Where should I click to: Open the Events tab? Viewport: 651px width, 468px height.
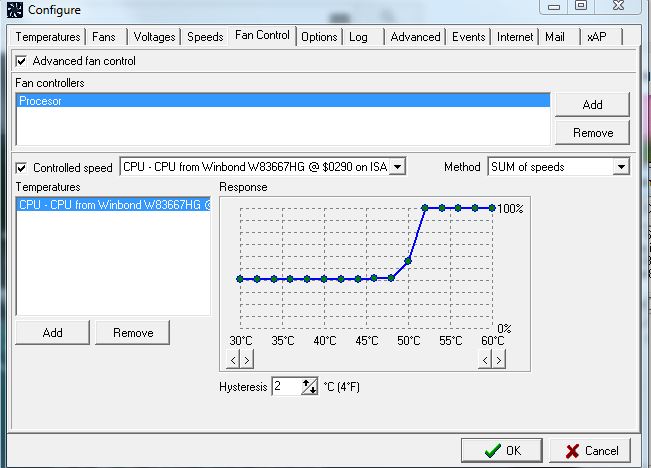click(x=468, y=37)
